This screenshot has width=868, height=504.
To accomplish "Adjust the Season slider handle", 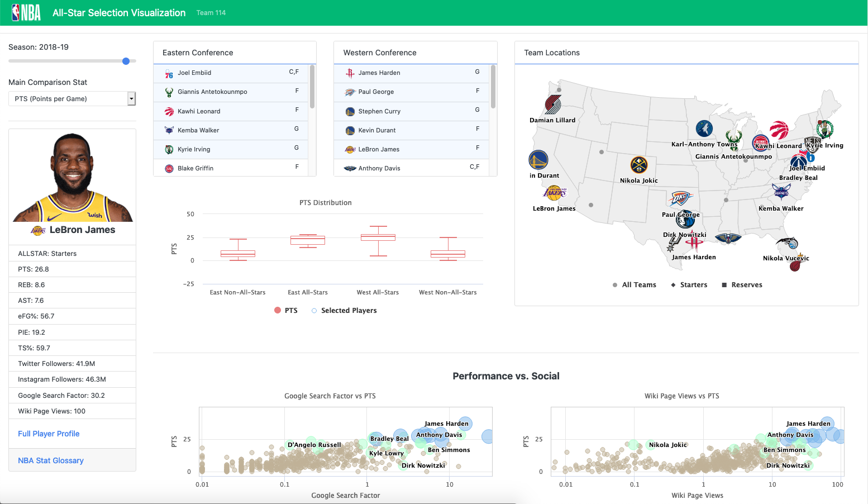I will 126,61.
